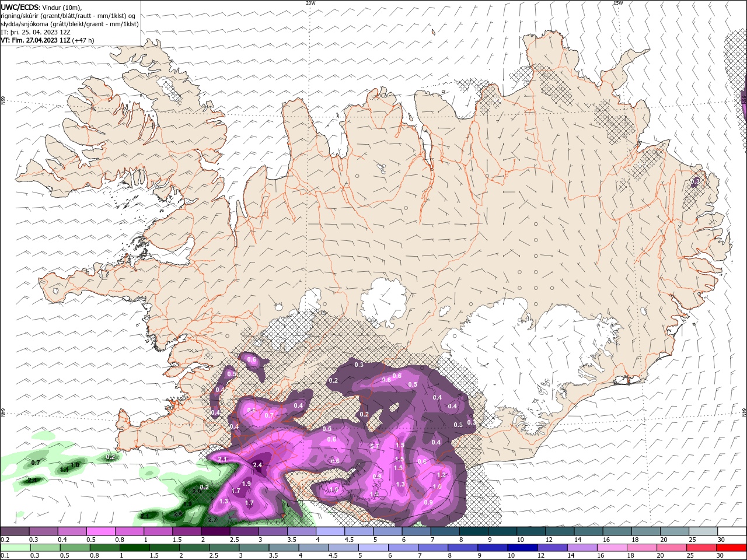Click the black '2.7' value in green rain area

coord(212,519)
